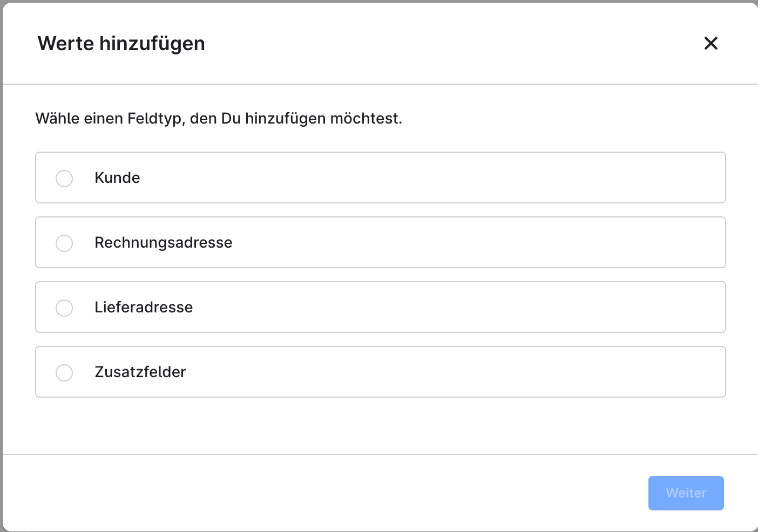Select the Zusatzfelder radio button
The height and width of the screenshot is (532, 758).
tap(64, 372)
